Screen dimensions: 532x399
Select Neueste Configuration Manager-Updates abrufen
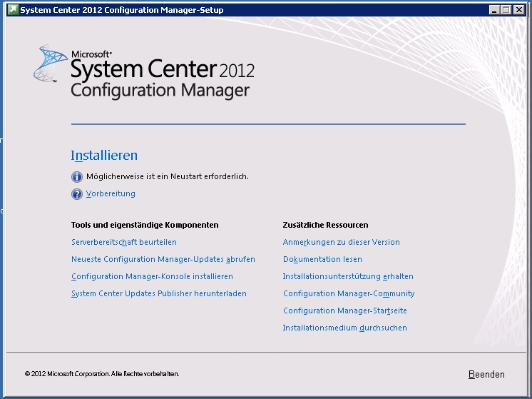(163, 260)
